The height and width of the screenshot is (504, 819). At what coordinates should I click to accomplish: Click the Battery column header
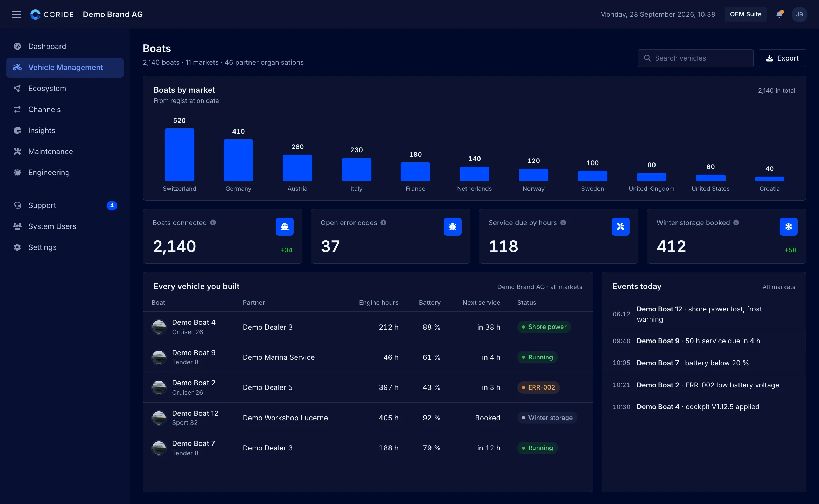(429, 303)
